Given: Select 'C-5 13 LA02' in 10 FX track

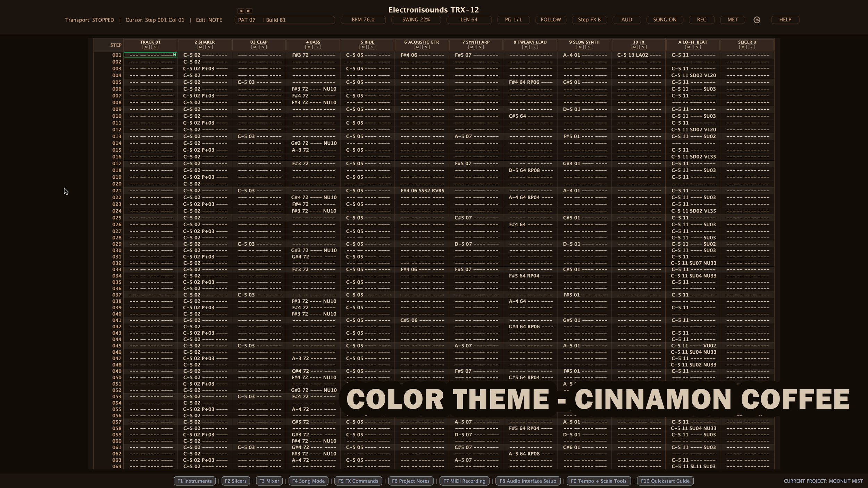Looking at the screenshot, I should [x=639, y=55].
